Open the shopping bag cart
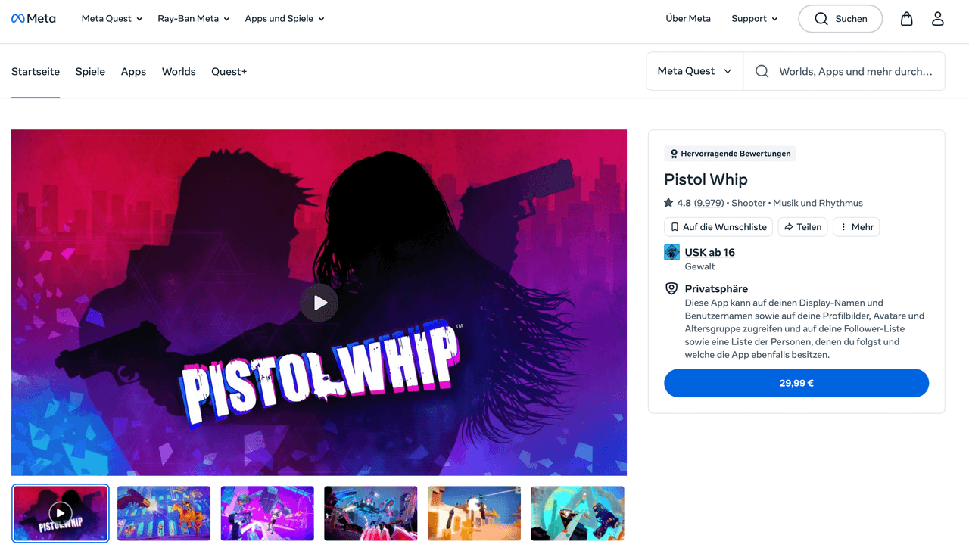Viewport: 969px width, 560px height. click(906, 19)
